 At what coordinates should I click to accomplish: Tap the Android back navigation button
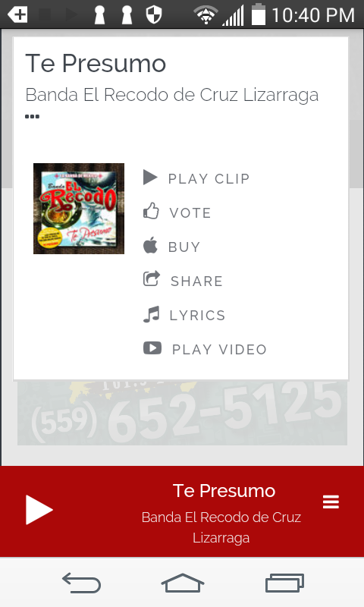(82, 583)
